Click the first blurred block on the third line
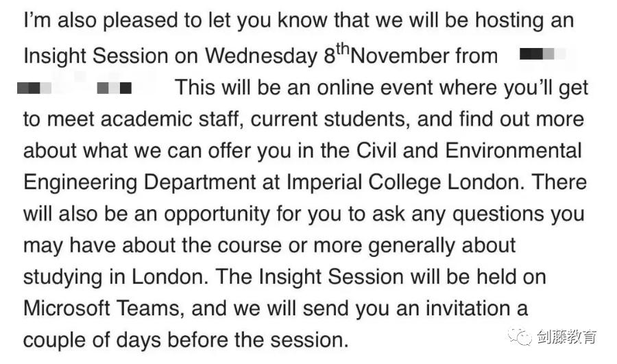This screenshot has width=617, height=364. [34, 88]
